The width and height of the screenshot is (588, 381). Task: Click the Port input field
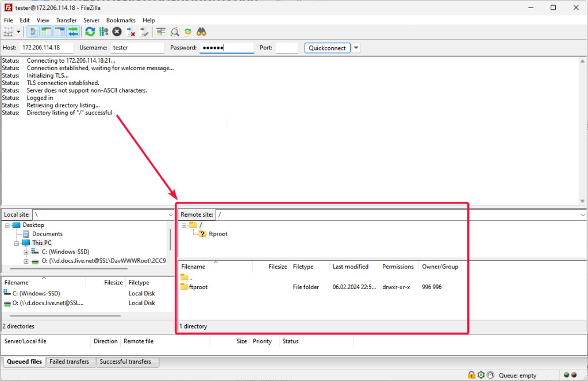click(286, 48)
